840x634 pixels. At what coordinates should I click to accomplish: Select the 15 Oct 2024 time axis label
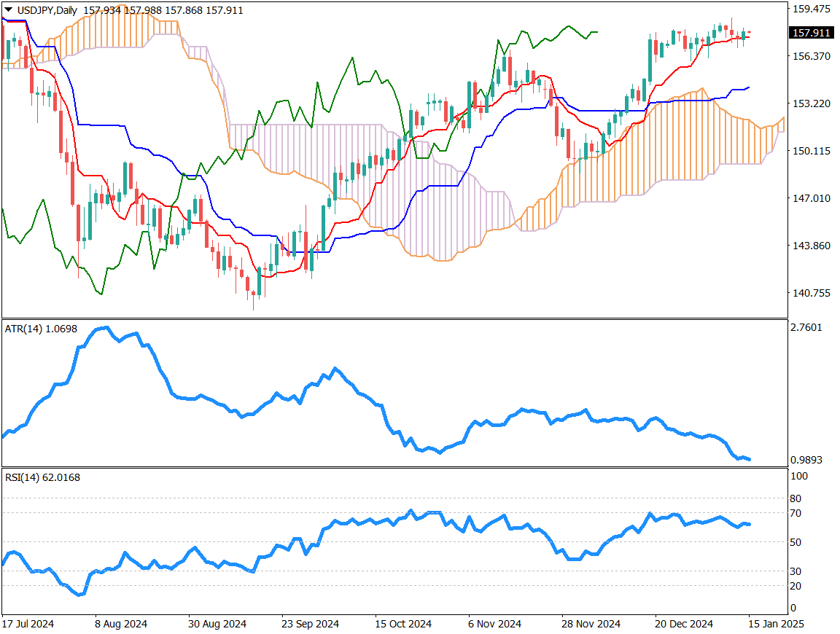point(403,624)
